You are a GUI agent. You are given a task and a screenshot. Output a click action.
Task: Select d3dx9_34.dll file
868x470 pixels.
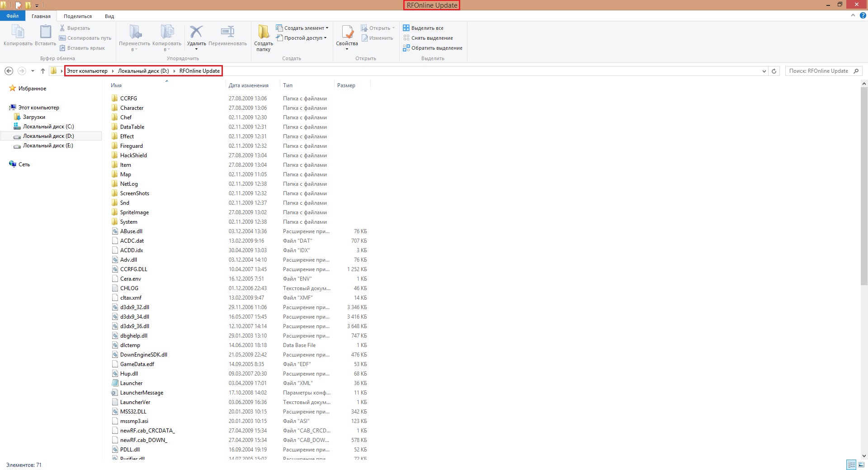pyautogui.click(x=134, y=317)
